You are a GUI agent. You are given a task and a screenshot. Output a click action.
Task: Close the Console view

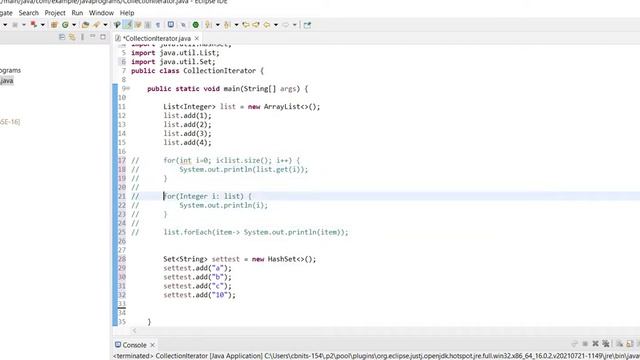[x=152, y=345]
